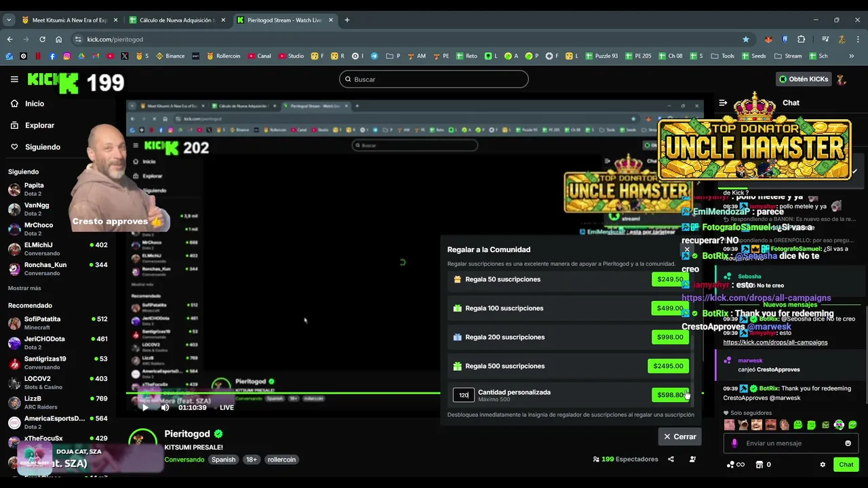
Task: Click the user icon right of share
Action: tap(692, 459)
